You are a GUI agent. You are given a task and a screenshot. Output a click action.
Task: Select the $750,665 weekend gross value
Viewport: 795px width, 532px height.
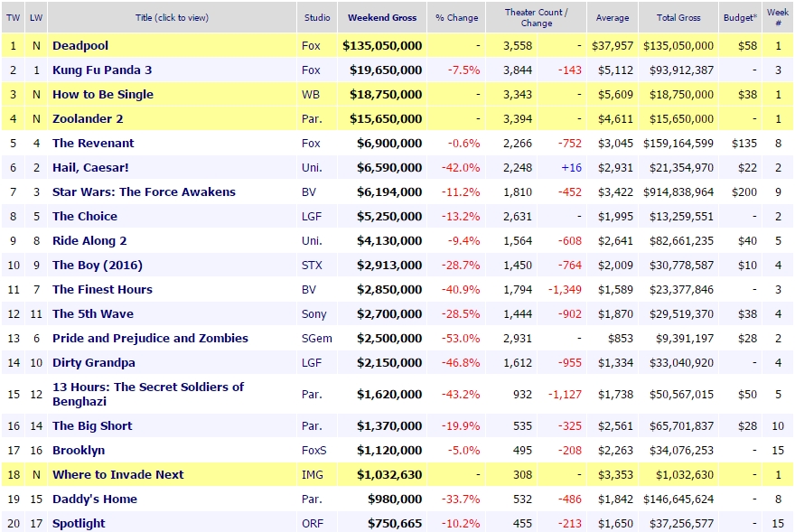395,523
